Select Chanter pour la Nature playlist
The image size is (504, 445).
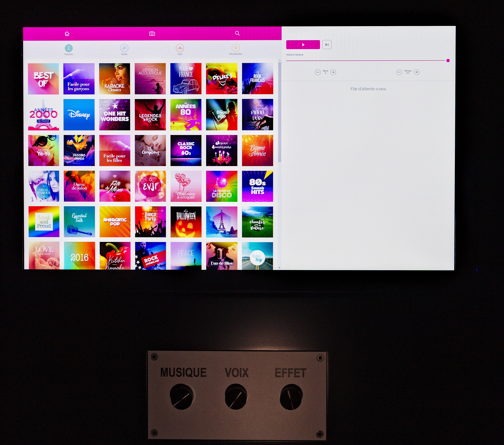[257, 222]
